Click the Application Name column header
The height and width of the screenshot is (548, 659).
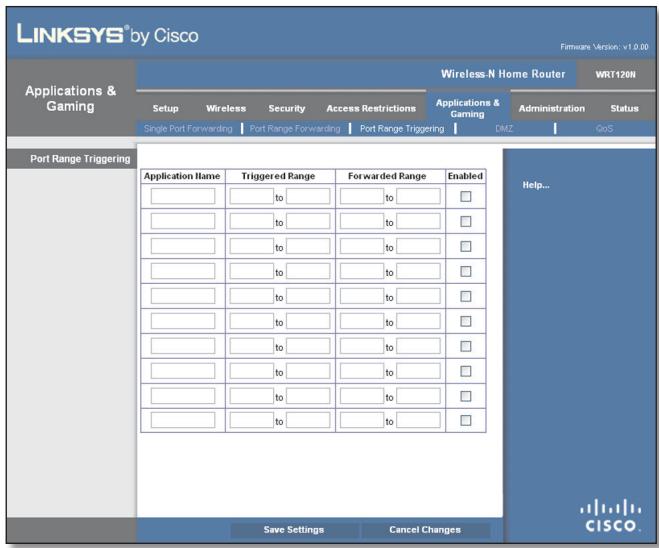point(182,176)
